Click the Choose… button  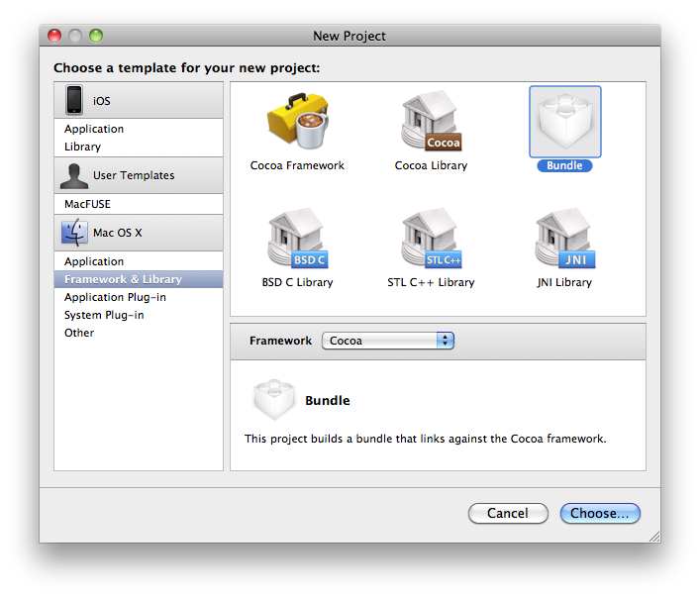click(x=600, y=513)
